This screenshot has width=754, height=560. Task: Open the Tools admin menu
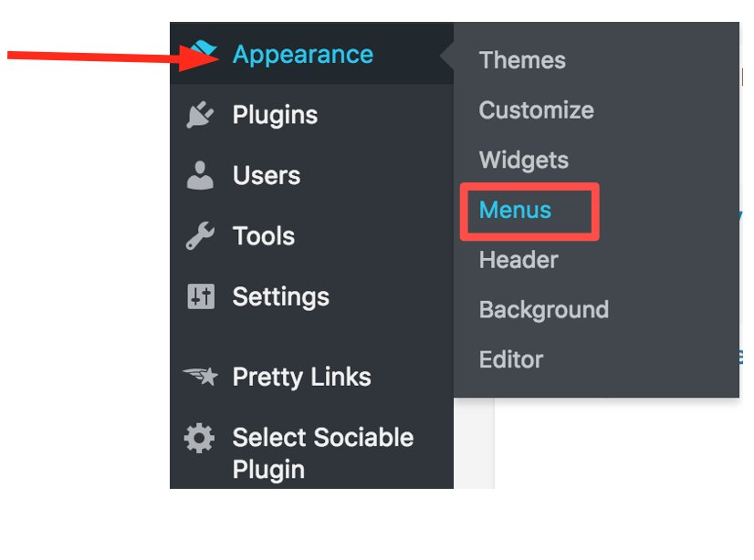pyautogui.click(x=264, y=235)
